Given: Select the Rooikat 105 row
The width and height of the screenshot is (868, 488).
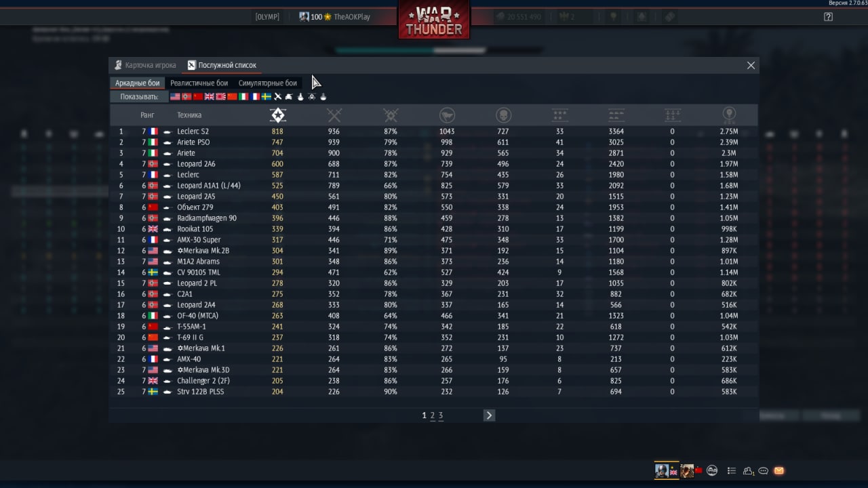Looking at the screenshot, I should tap(433, 229).
